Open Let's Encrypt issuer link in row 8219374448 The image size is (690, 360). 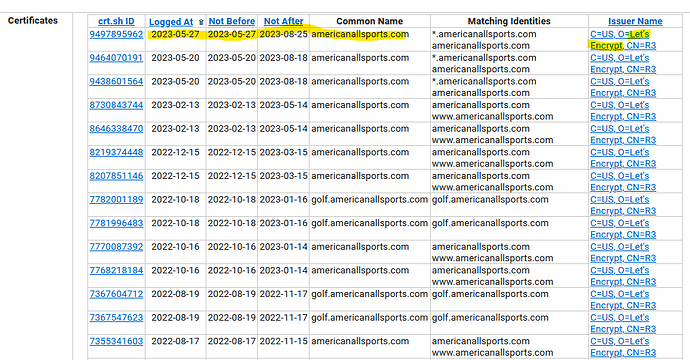tap(623, 158)
